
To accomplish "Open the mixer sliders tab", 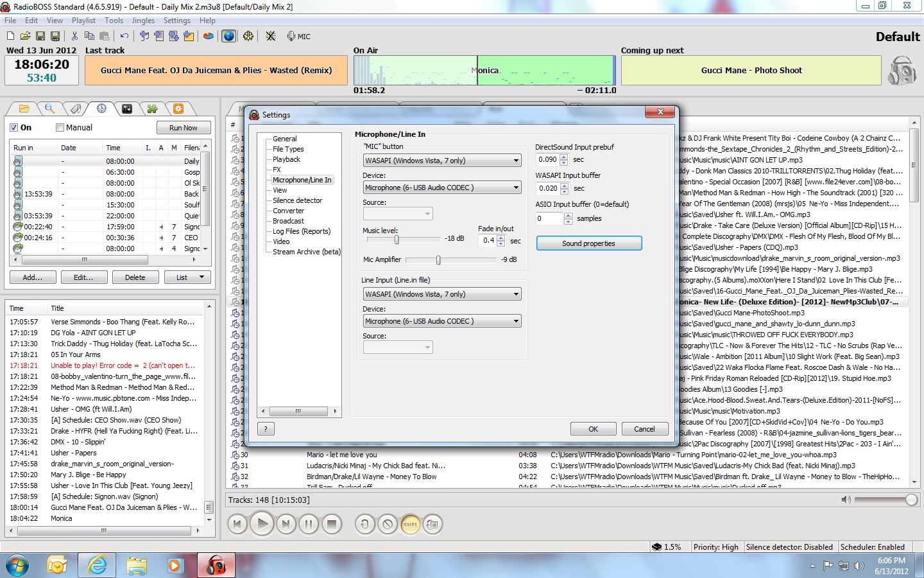I will coord(127,109).
